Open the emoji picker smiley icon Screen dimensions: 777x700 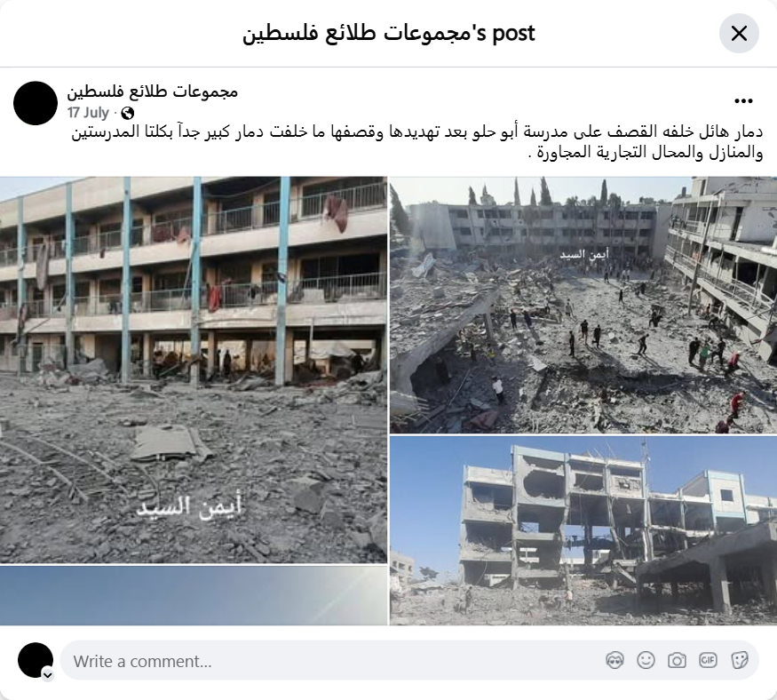(646, 660)
